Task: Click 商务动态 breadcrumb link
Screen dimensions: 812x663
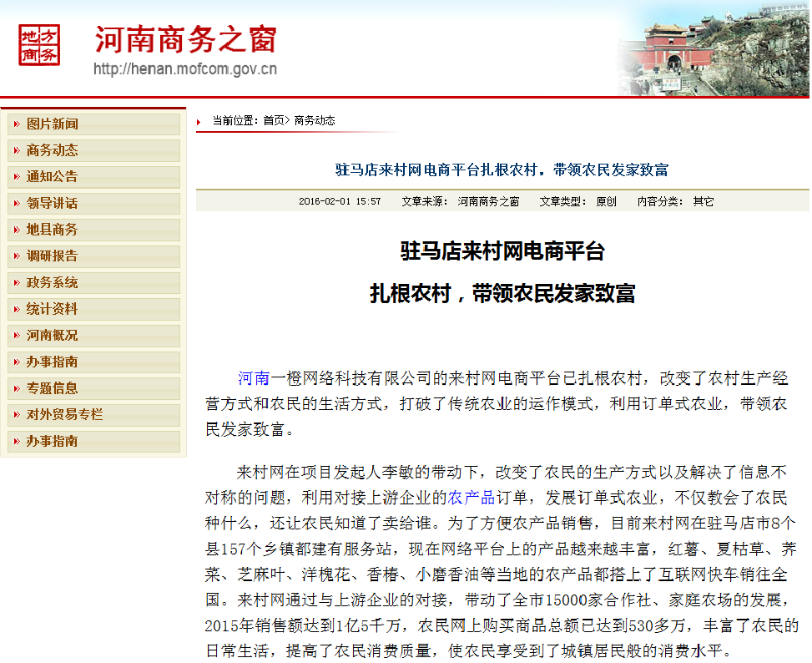Action: 315,121
